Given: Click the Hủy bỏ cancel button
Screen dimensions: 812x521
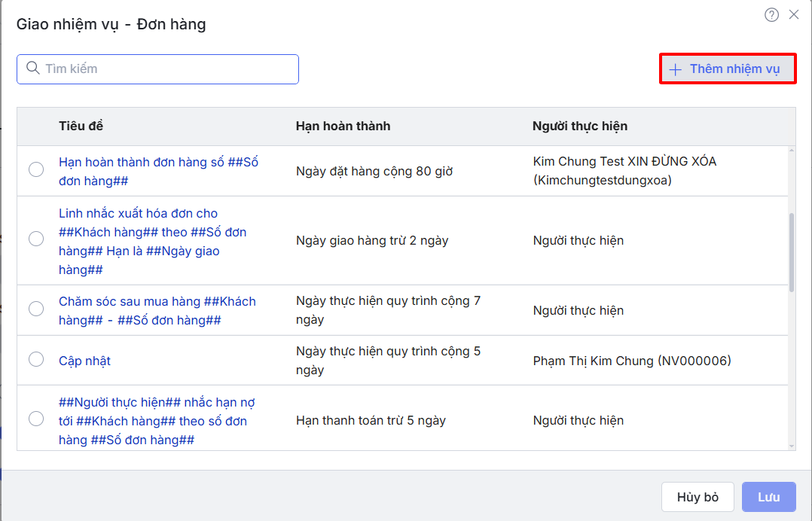Looking at the screenshot, I should click(698, 497).
